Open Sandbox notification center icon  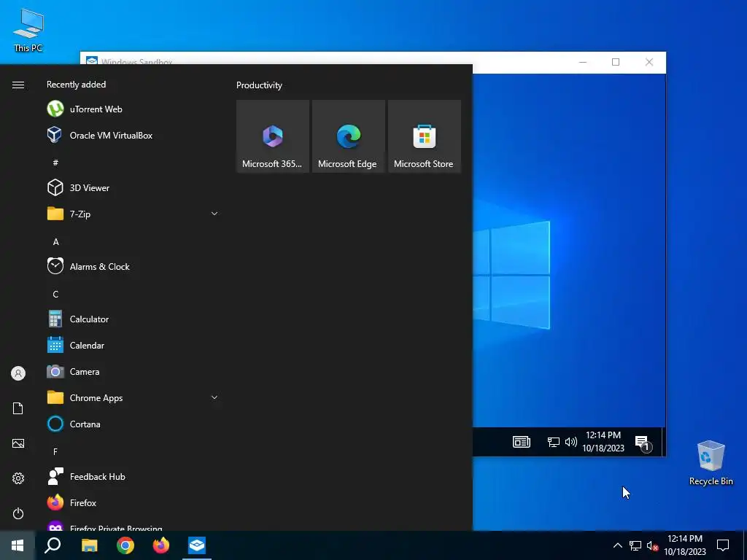(643, 443)
